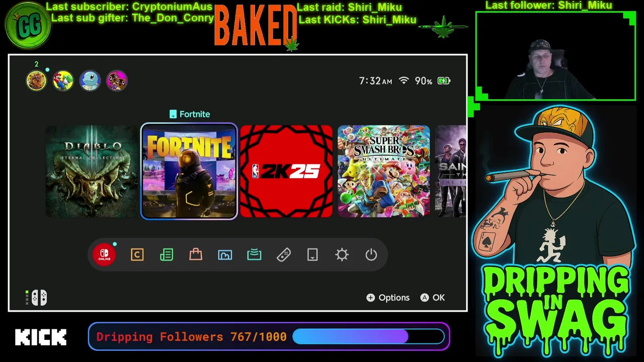This screenshot has width=644, height=362.
Task: Click 'Last KICKs: Shiri_Miku' text
Action: 357,20
